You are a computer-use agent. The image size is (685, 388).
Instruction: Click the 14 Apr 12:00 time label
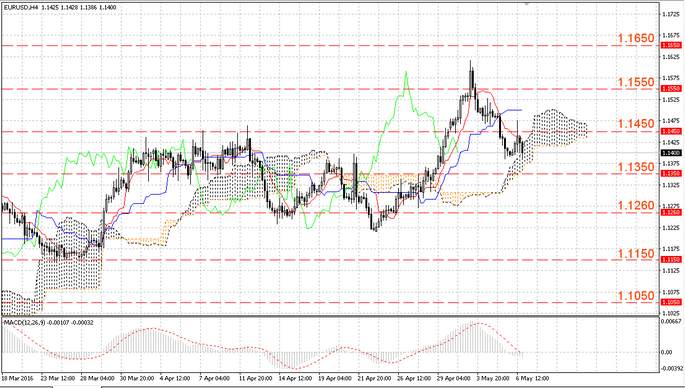point(295,378)
